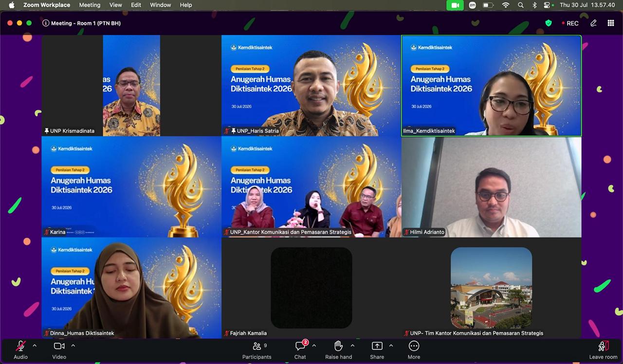This screenshot has height=364, width=623.
Task: Expand the Audio options arrow
Action: (x=35, y=346)
